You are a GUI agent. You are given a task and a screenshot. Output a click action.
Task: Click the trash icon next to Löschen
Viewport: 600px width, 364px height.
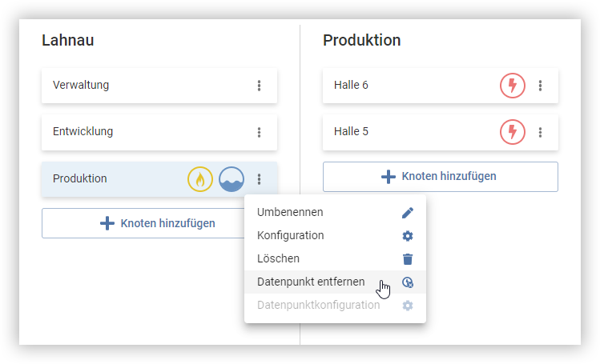[408, 259]
